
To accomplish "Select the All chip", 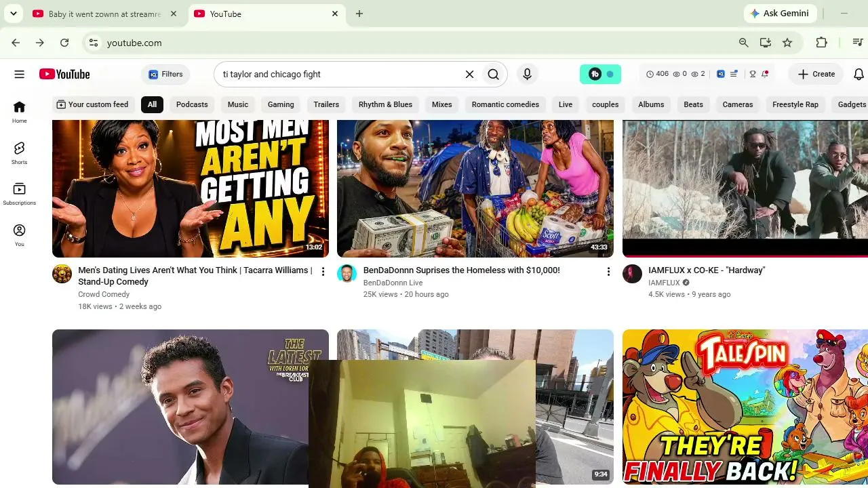I will [152, 104].
